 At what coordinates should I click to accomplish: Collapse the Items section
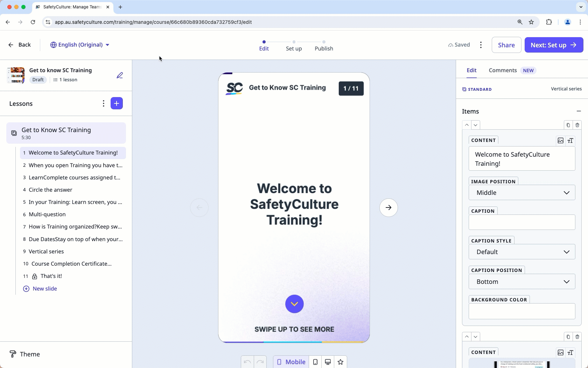coord(579,111)
